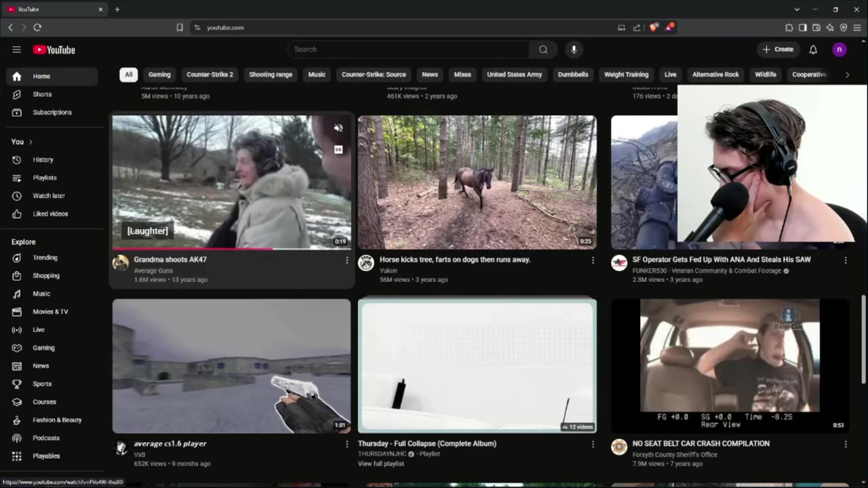The image size is (868, 488).
Task: Open View full playlist link
Action: (x=381, y=464)
